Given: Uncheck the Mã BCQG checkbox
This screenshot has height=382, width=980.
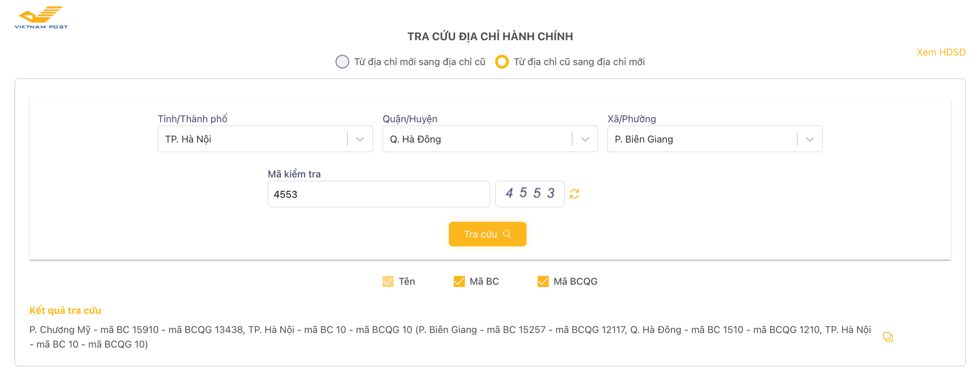Looking at the screenshot, I should click(x=542, y=281).
